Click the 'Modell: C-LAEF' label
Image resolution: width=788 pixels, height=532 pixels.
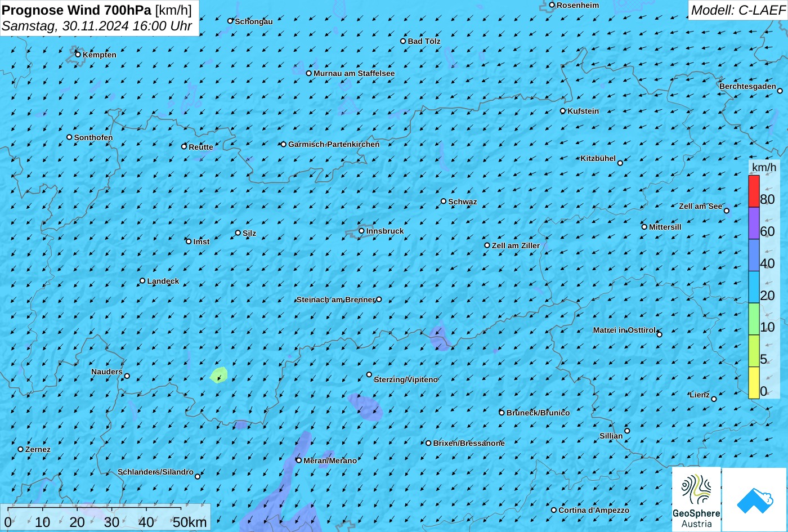click(737, 10)
